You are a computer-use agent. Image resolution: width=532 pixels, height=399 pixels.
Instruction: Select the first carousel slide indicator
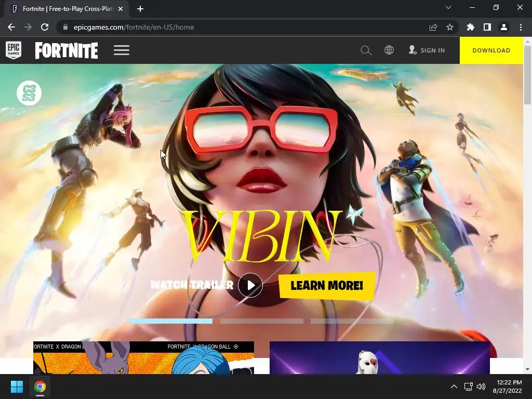[170, 321]
